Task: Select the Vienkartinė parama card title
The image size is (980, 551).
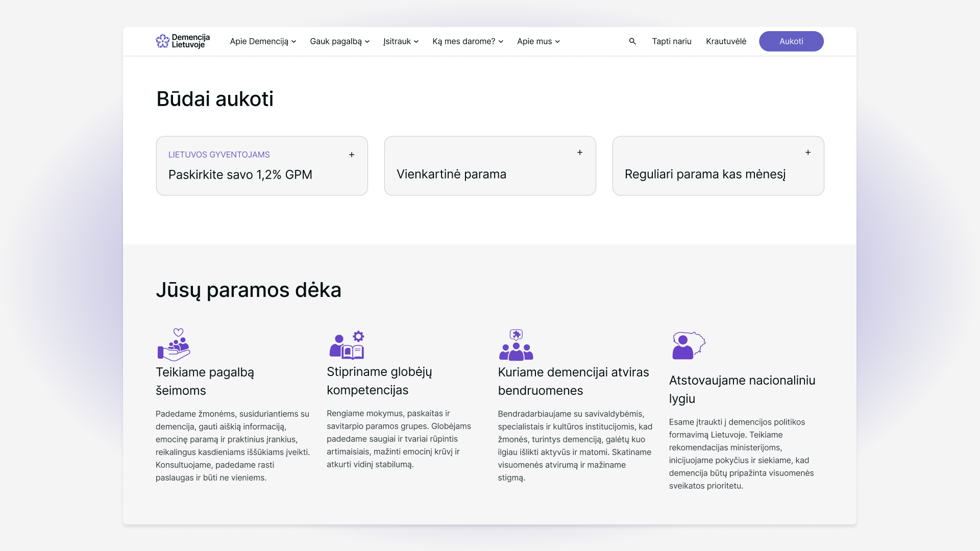Action: tap(451, 174)
